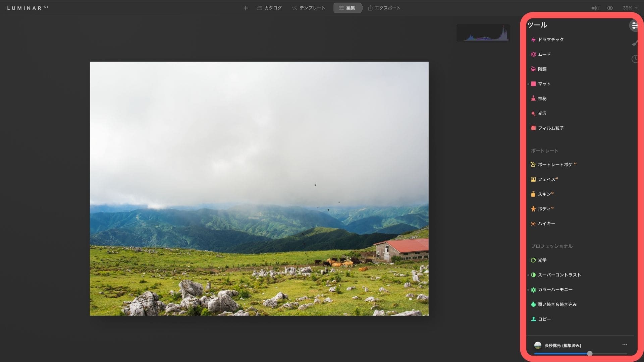Switch to local masking brush panel
Image resolution: width=644 pixels, height=362 pixels.
634,43
